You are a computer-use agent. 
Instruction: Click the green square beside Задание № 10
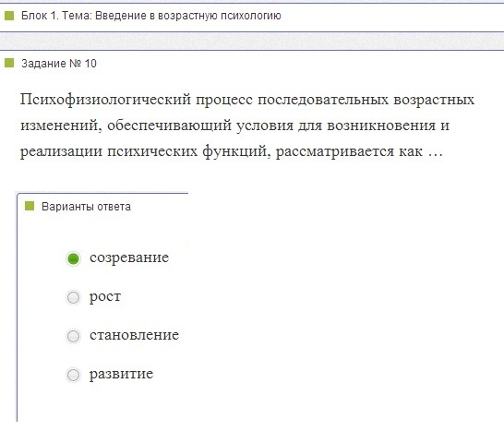coord(9,63)
